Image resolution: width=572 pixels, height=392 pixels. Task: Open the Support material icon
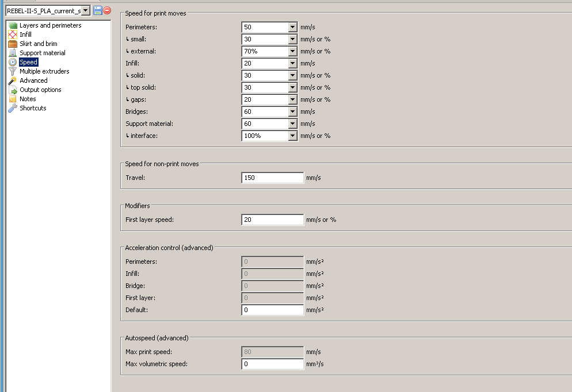pyautogui.click(x=13, y=53)
